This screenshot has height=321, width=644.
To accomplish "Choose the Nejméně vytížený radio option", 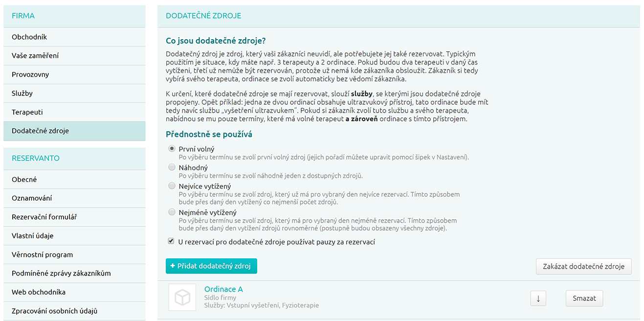I will click(x=172, y=212).
